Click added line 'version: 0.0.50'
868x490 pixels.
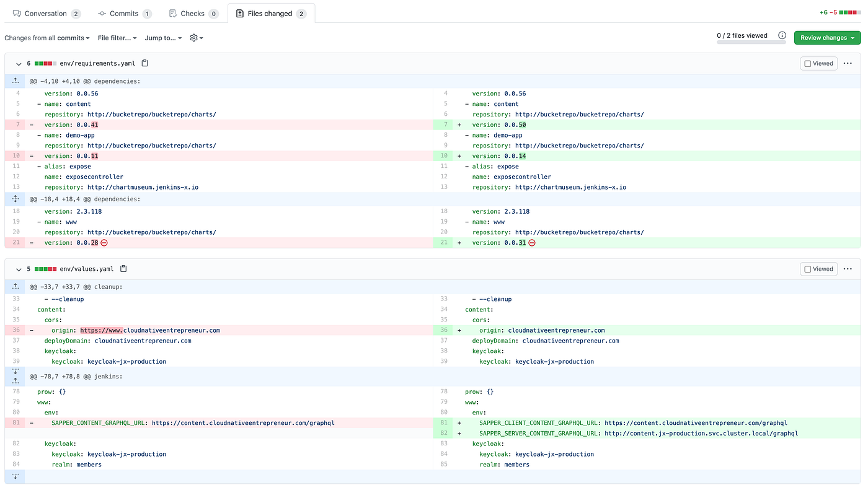point(647,125)
